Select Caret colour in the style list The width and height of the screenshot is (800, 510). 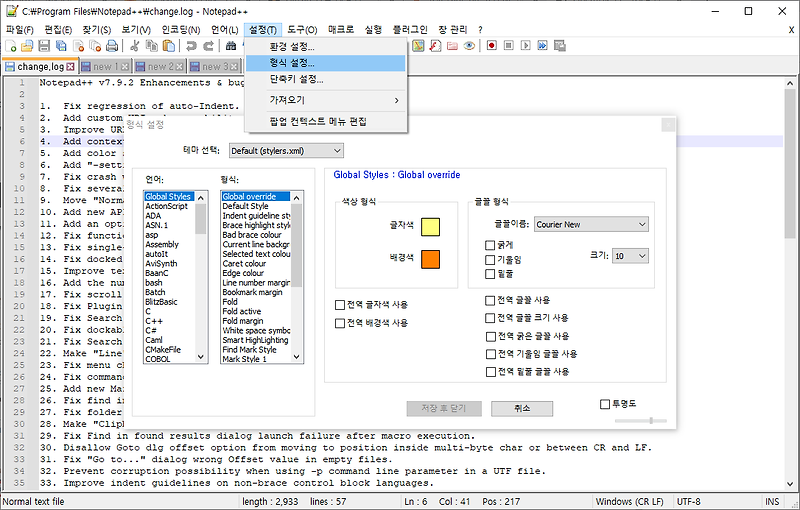pyautogui.click(x=244, y=264)
